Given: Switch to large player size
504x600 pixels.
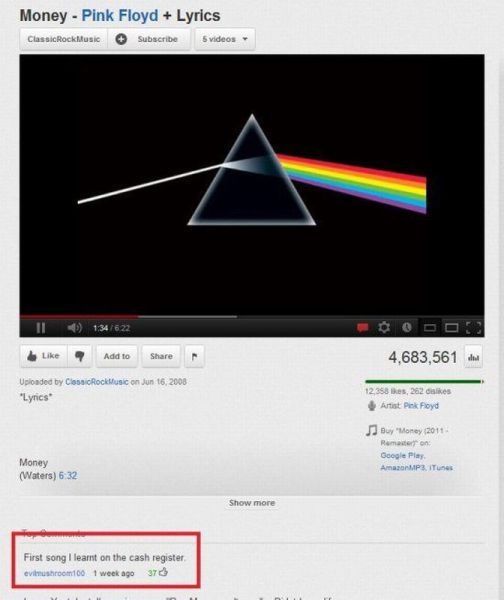Looking at the screenshot, I should (452, 328).
